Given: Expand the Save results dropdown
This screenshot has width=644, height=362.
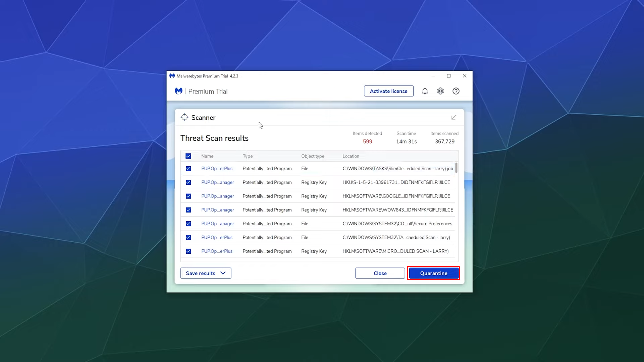Looking at the screenshot, I should tap(206, 273).
